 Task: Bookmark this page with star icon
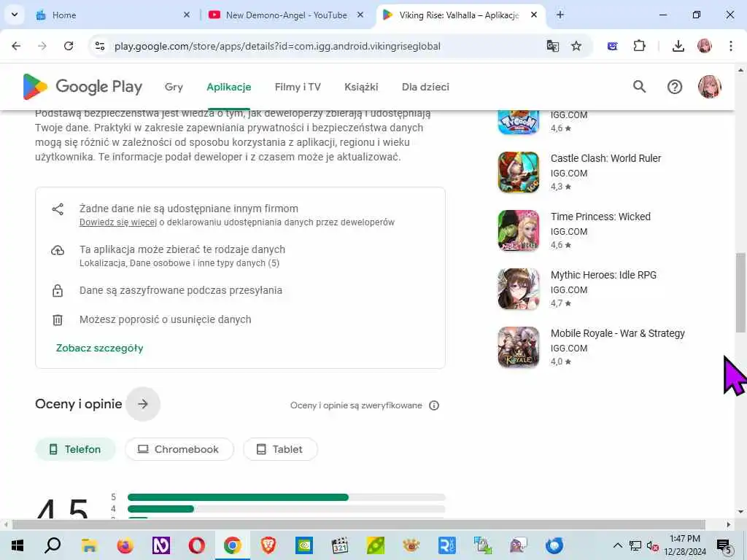(576, 46)
